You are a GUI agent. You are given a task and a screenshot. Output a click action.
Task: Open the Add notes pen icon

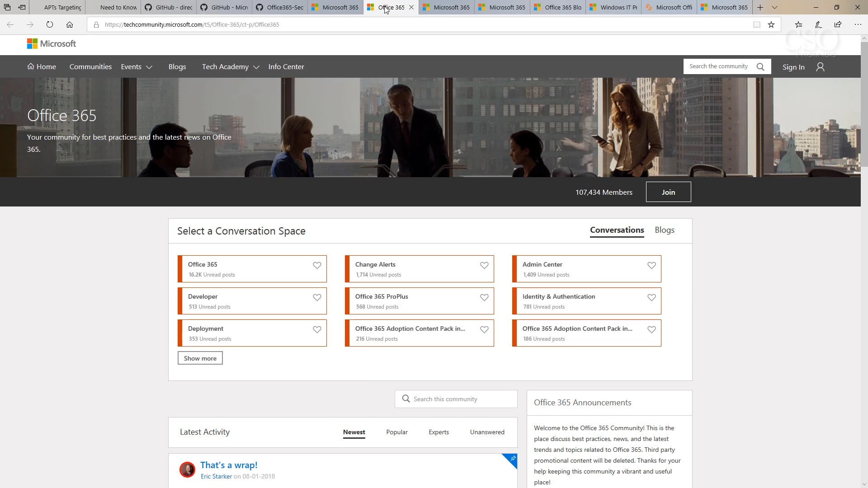pos(818,24)
